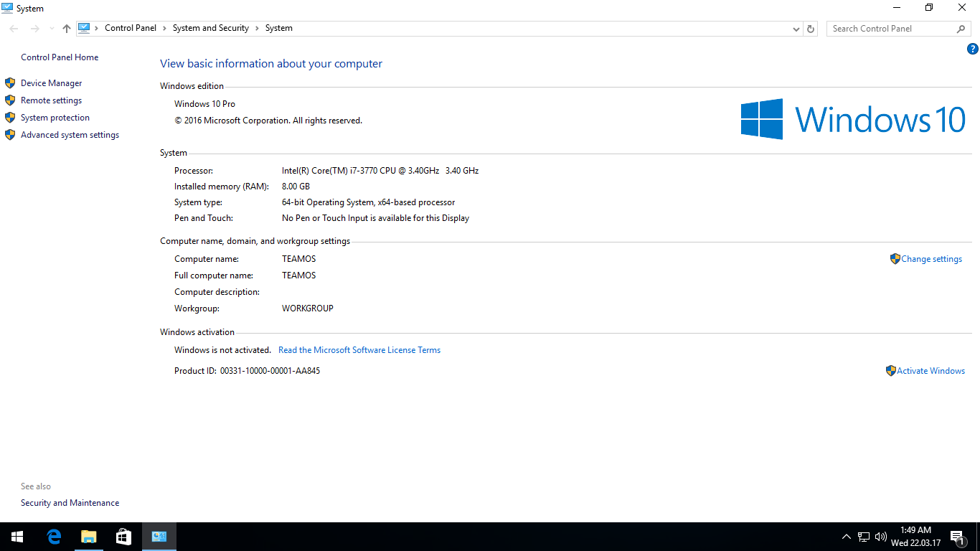Click the shield icon beside Advanced system settings
Screen dimensions: 980x551
[x=10, y=135]
